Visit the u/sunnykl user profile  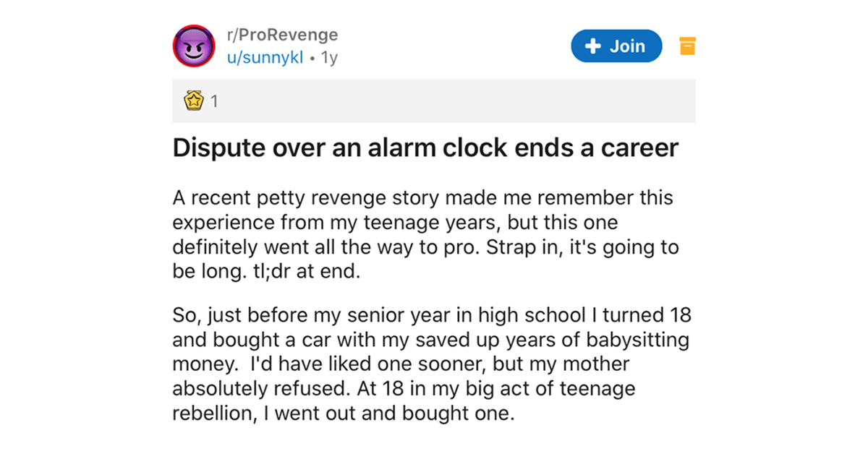tap(265, 58)
